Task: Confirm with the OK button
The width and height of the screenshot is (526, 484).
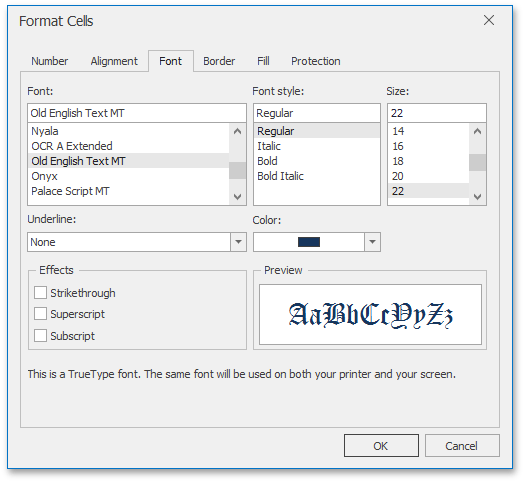Action: pos(381,446)
